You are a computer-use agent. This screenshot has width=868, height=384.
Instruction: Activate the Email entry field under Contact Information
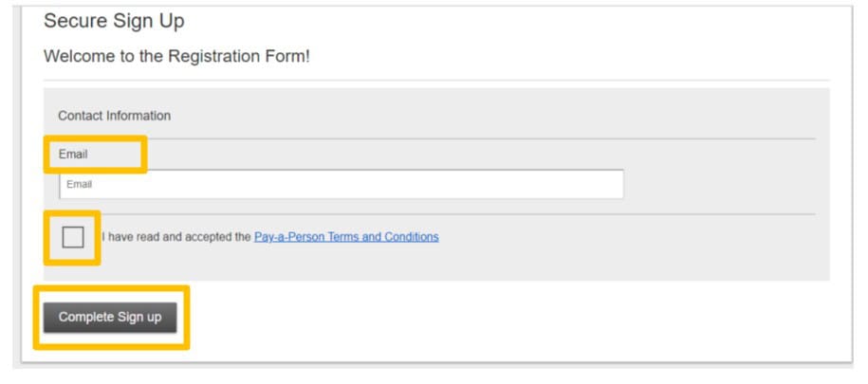click(x=342, y=184)
